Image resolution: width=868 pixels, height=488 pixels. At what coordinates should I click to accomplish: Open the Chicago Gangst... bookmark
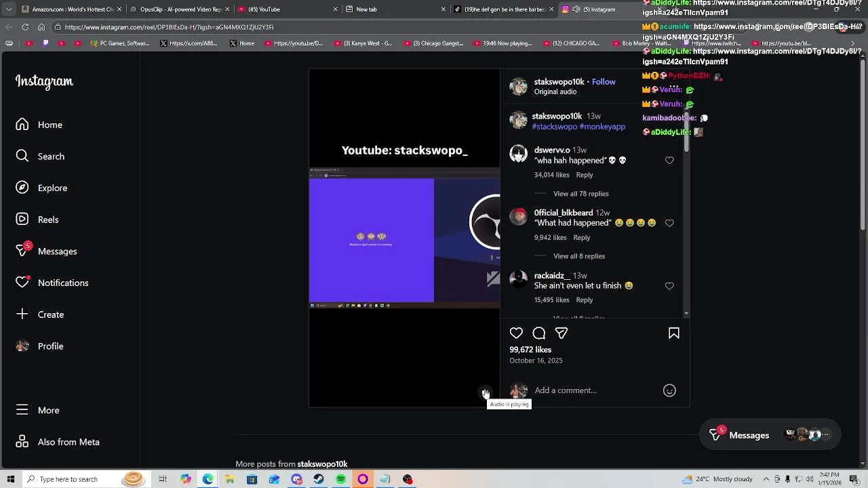[433, 43]
